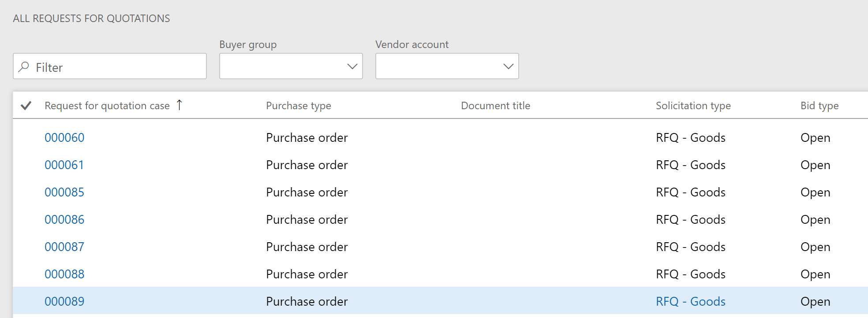Click the ascending sort arrow icon
The width and height of the screenshot is (868, 318).
pyautogui.click(x=179, y=105)
